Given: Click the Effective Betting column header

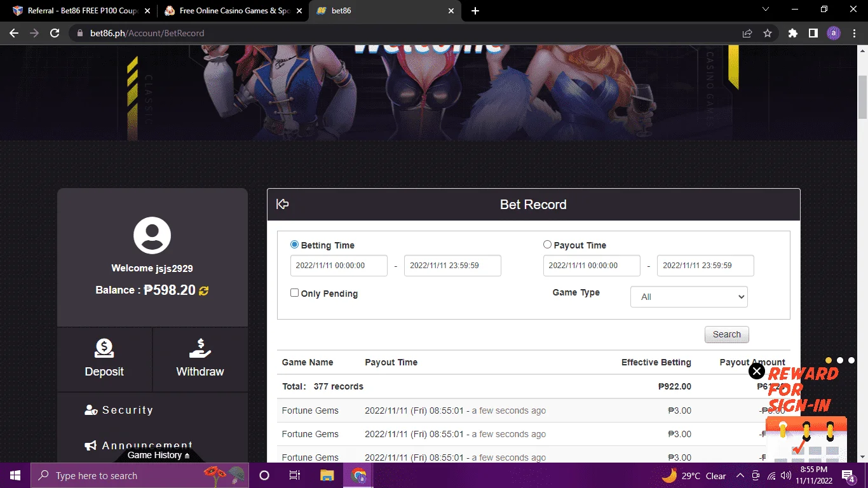Looking at the screenshot, I should pos(656,362).
